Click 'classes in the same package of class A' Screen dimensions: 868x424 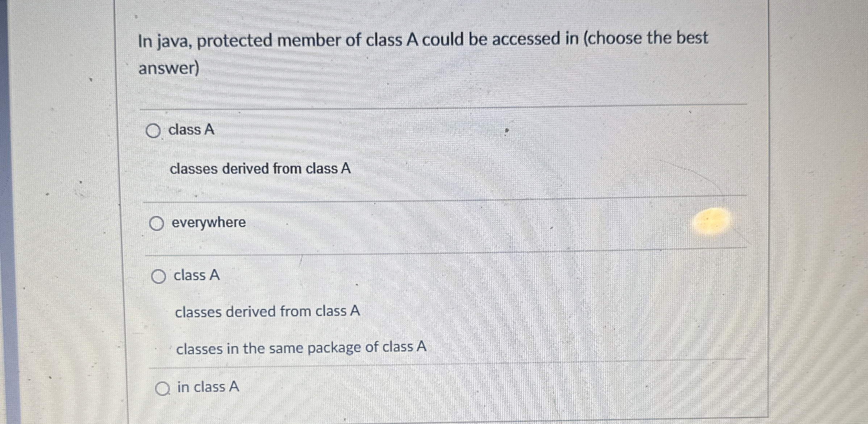(301, 347)
